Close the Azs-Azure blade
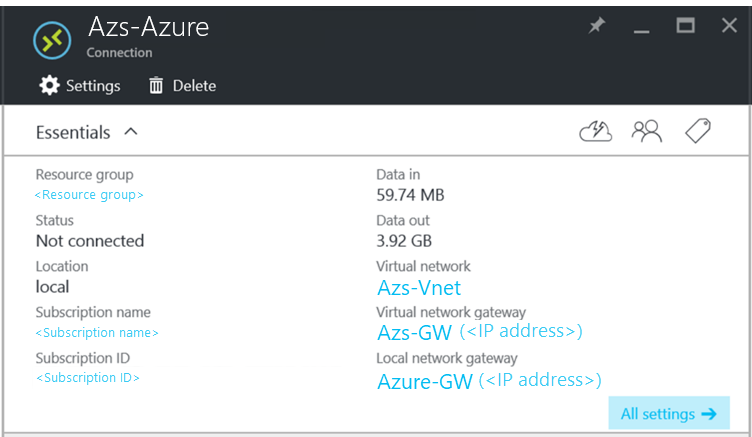The height and width of the screenshot is (437, 752). click(729, 27)
